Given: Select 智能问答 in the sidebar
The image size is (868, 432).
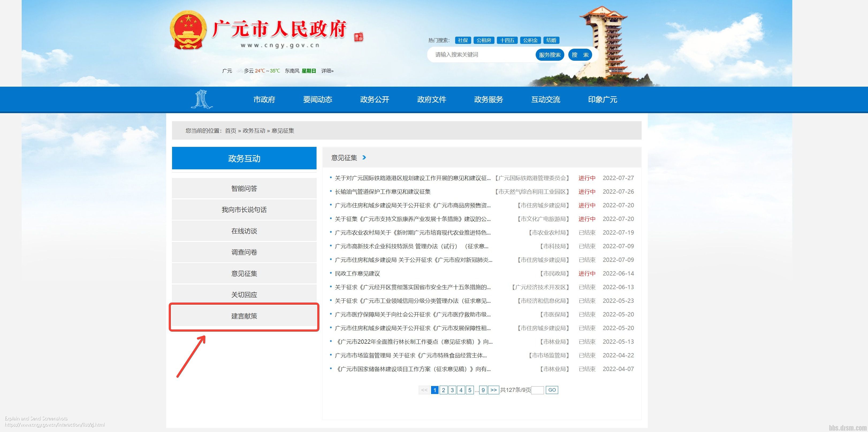Looking at the screenshot, I should coord(244,188).
